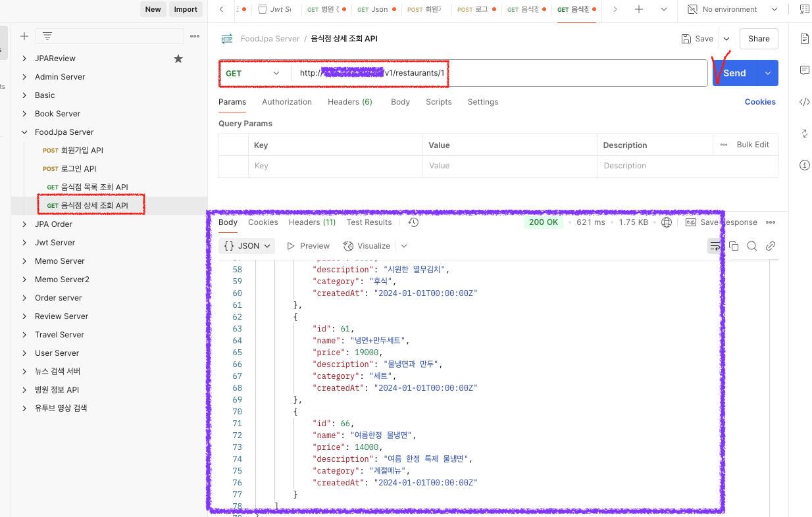Expand the Admin Server collection
812x517 pixels.
point(24,77)
